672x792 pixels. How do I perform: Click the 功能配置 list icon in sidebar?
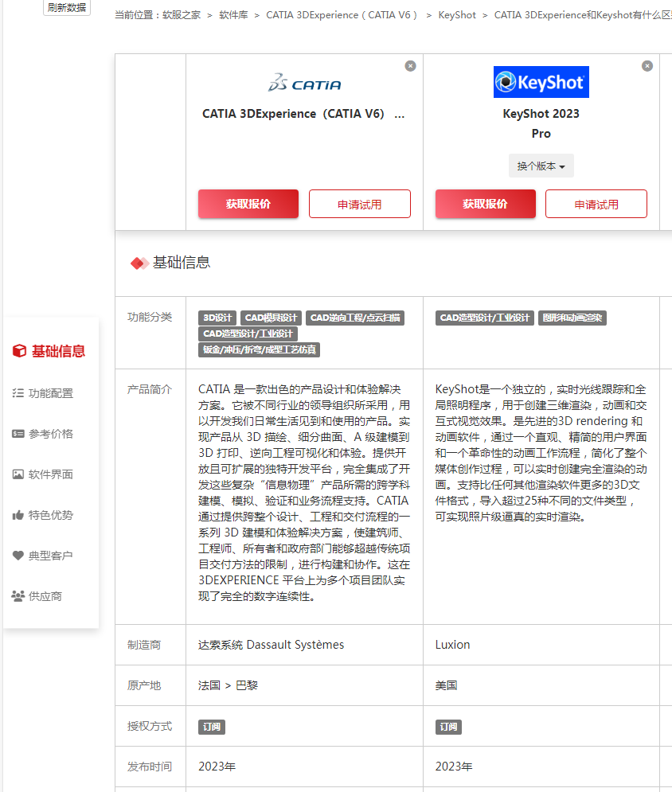(18, 393)
